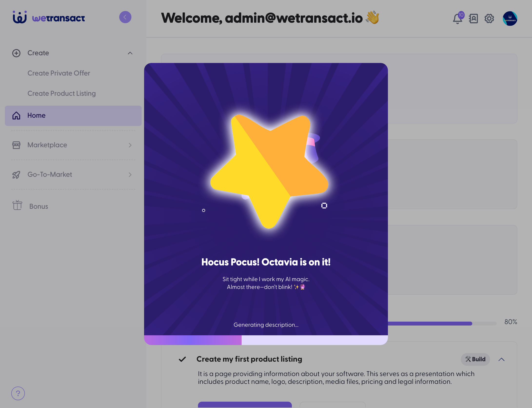The height and width of the screenshot is (408, 532).
Task: Click the Generating description status text
Action: tap(266, 325)
